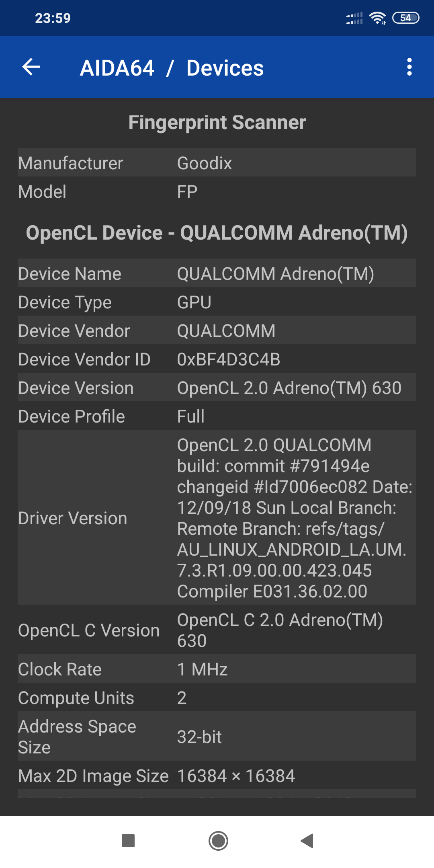Select the Clock Rate row
The height and width of the screenshot is (868, 434).
(x=217, y=669)
